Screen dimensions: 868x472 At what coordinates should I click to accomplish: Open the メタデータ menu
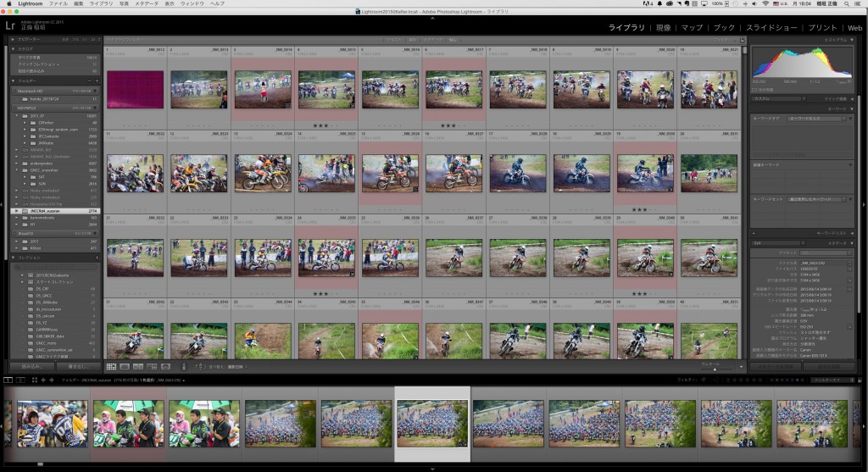(x=147, y=3)
